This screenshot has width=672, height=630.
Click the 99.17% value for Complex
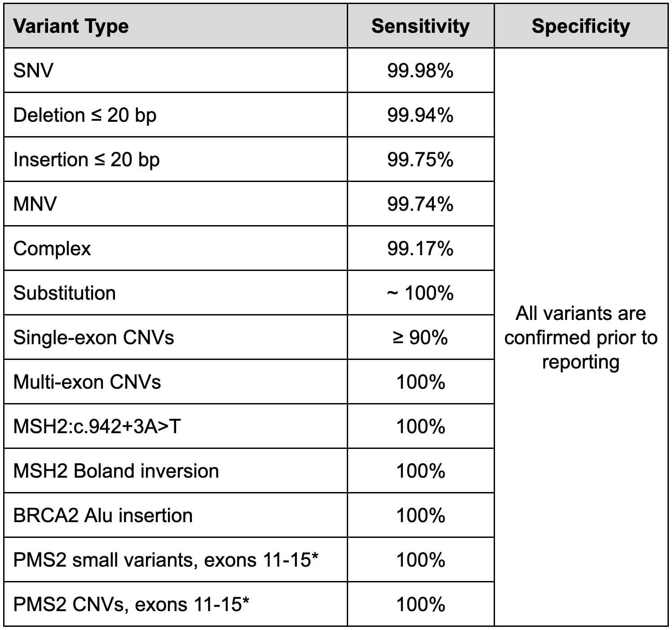(x=420, y=248)
